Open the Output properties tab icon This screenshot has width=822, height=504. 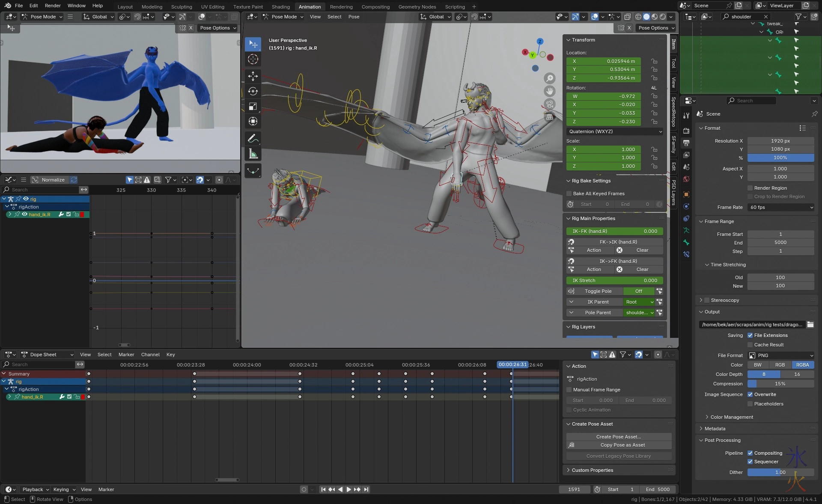[x=686, y=143]
